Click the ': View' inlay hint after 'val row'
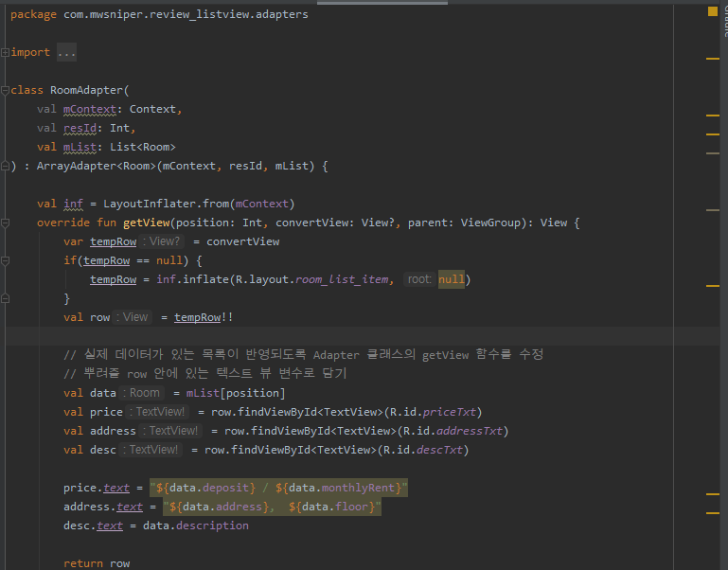 click(133, 317)
